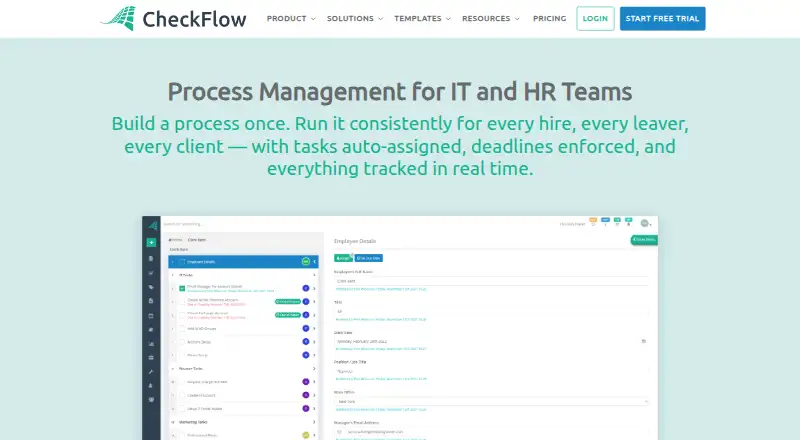800x440 pixels.
Task: Tick the Add to AD Groups checkbox
Action: tap(182, 329)
